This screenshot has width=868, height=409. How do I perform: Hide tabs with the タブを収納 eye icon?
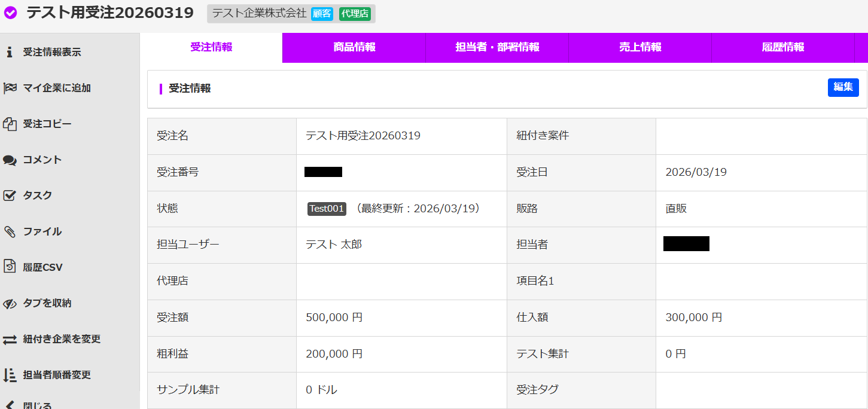(x=10, y=303)
